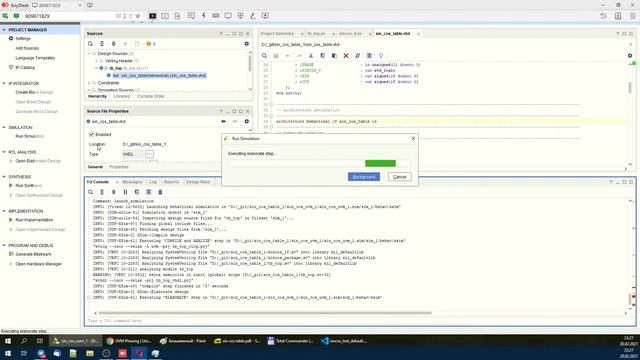Pause the Tcl Console output
Image resolution: width=640 pixels, height=360 pixels.
pos(125,192)
